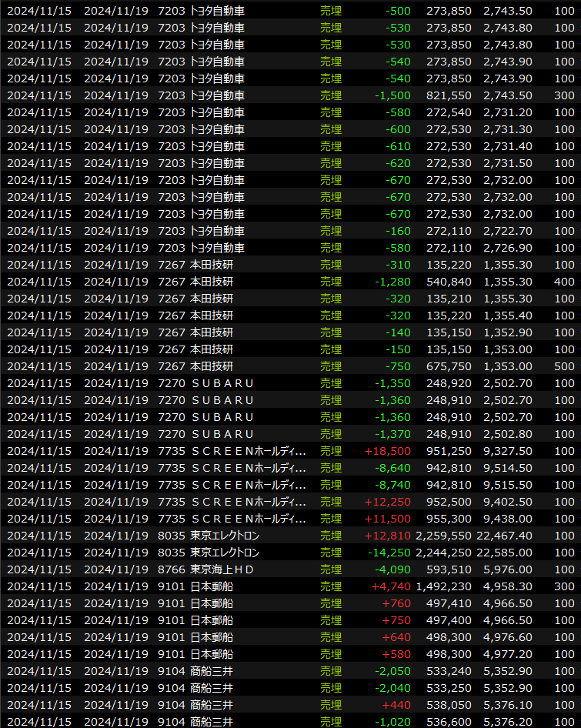
Task: Click the 9,438.00 price cell
Action: (507, 519)
